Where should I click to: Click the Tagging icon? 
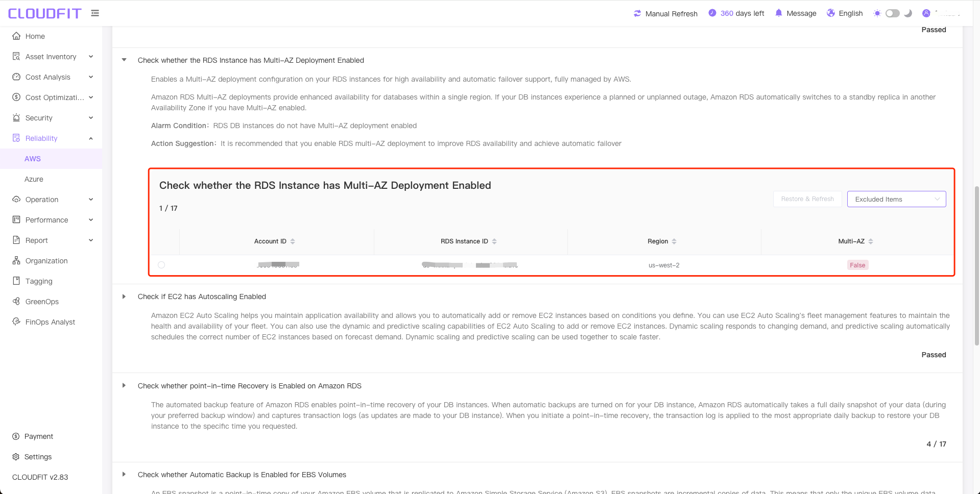pos(16,281)
